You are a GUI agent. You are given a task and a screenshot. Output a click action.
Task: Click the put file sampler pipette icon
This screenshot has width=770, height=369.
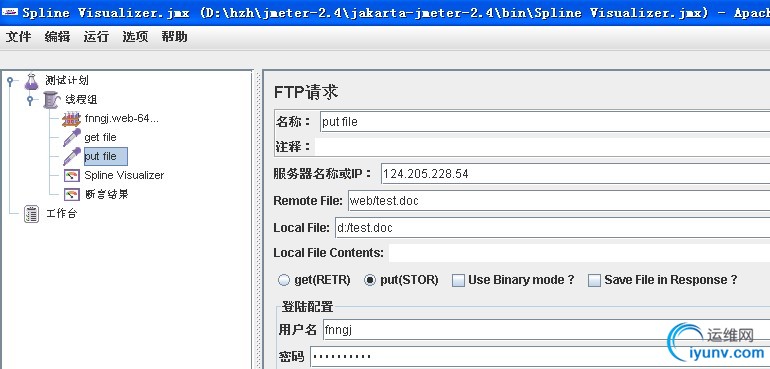pos(72,156)
